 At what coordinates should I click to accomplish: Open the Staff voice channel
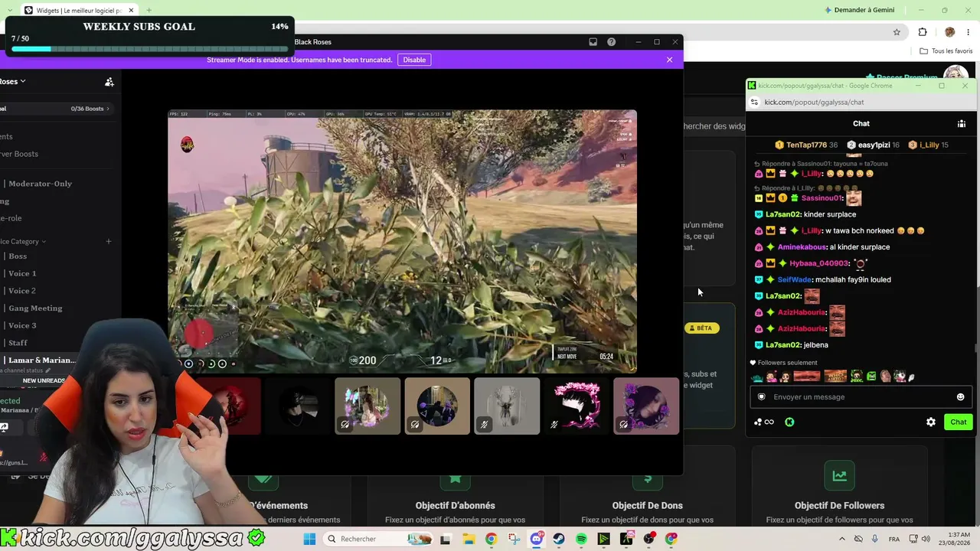[18, 343]
